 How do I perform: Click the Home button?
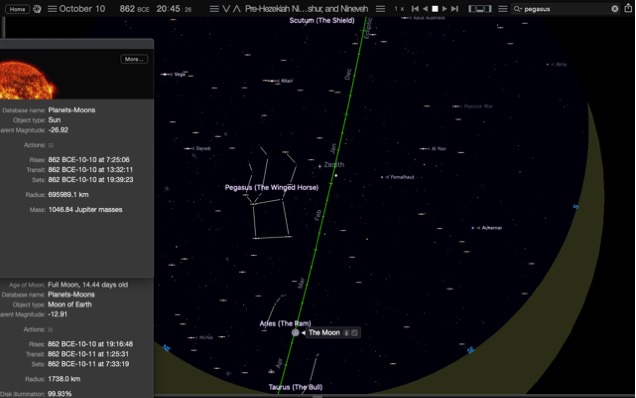click(17, 9)
